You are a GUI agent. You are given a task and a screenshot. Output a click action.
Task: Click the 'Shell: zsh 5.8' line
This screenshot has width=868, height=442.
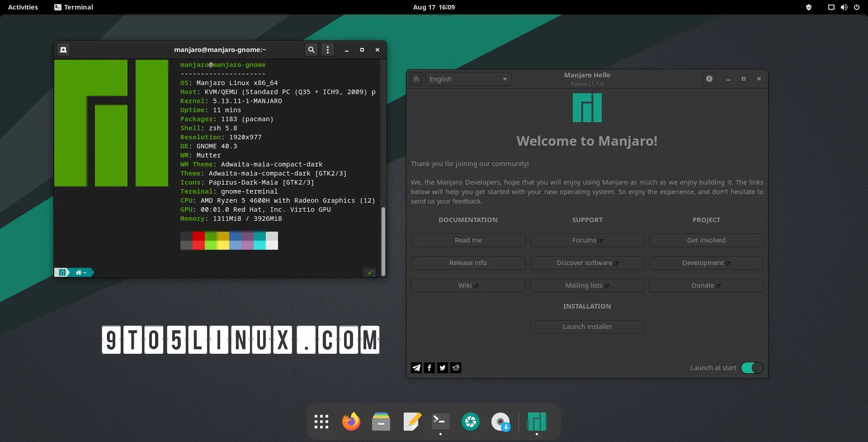208,128
